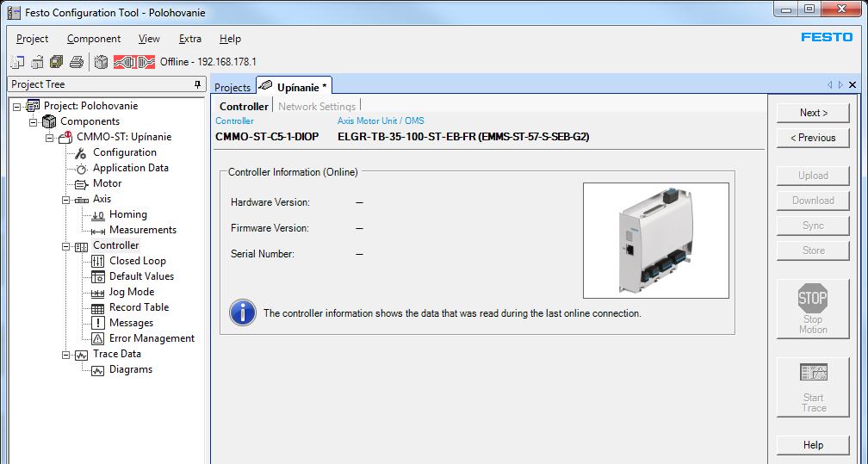Collapse the Project: Polohovanie tree node
This screenshot has width=868, height=464.
(16, 106)
